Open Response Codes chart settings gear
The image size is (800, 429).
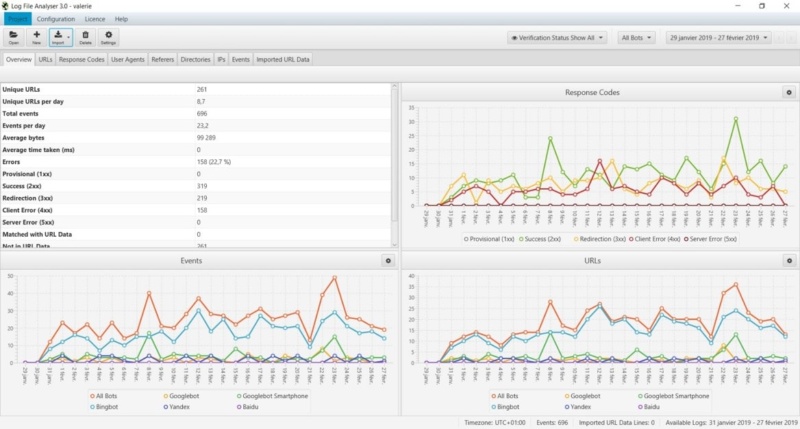tap(788, 93)
